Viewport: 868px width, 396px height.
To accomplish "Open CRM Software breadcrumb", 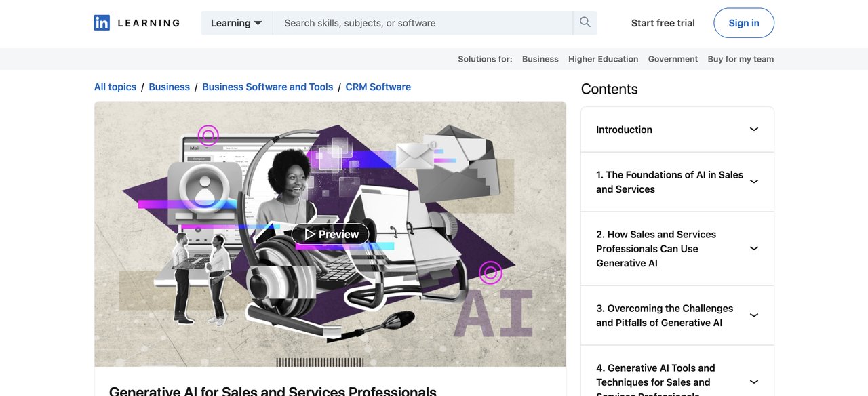I will point(378,87).
